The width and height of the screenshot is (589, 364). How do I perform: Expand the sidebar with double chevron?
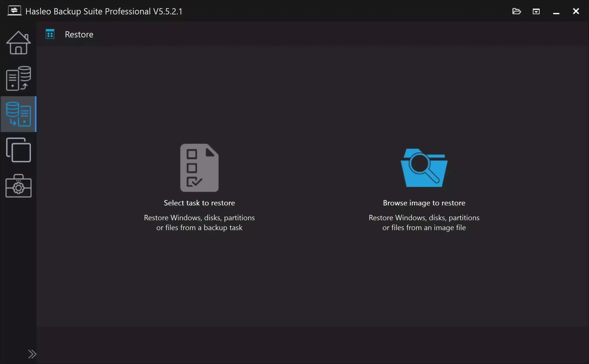tap(32, 354)
